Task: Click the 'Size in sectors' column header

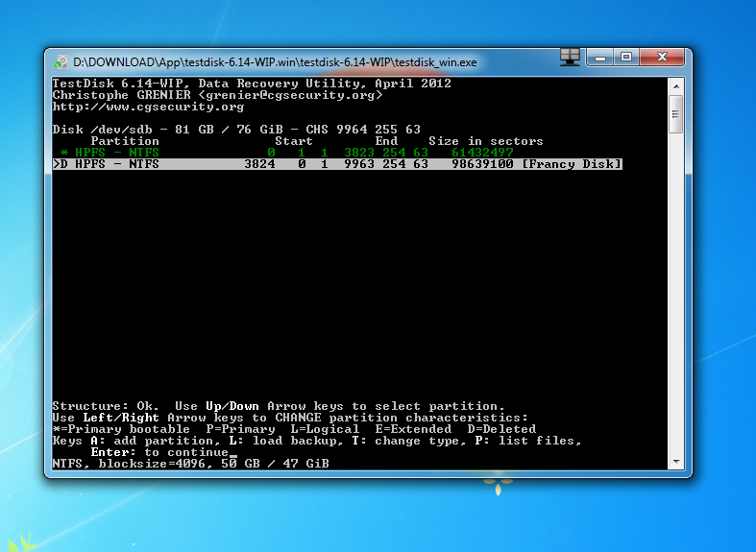Action: click(486, 141)
